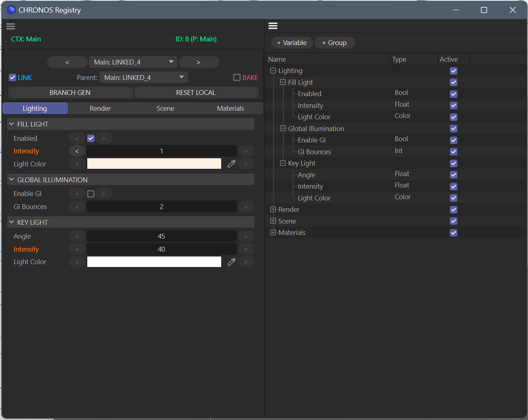Switch to the Render tab
This screenshot has width=528, height=420.
click(100, 108)
